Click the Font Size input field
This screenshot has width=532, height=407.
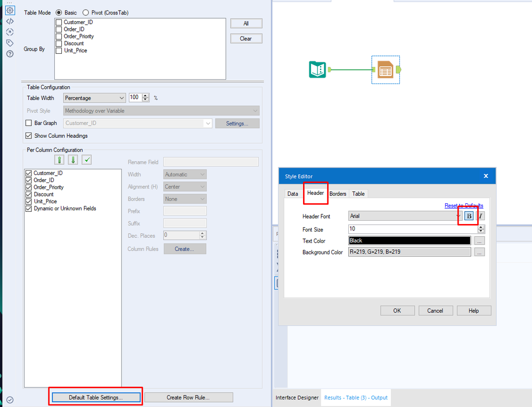(413, 229)
